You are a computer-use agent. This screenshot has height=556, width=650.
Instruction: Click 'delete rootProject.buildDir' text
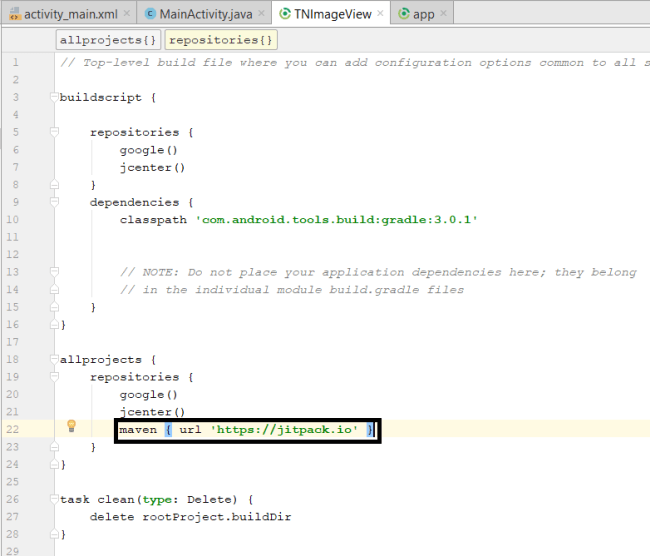(191, 517)
